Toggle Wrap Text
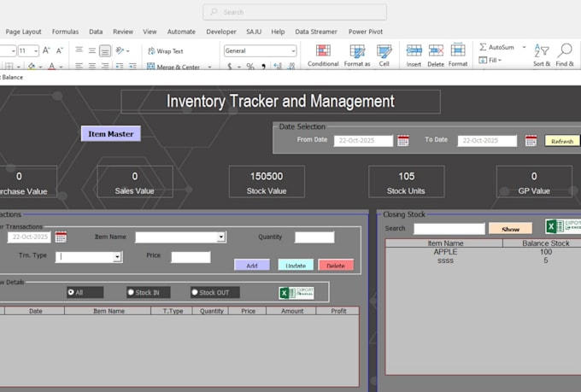This screenshot has height=392, width=581. (165, 51)
